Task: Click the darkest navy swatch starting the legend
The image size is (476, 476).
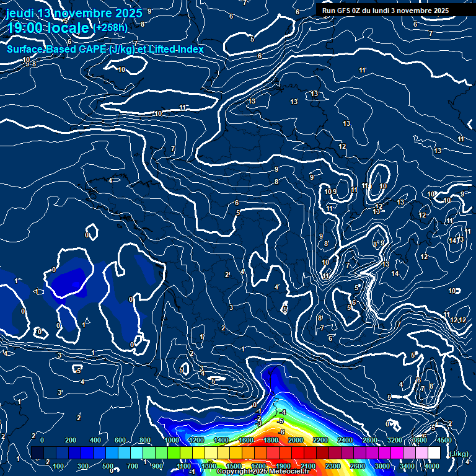Action: coord(38,452)
